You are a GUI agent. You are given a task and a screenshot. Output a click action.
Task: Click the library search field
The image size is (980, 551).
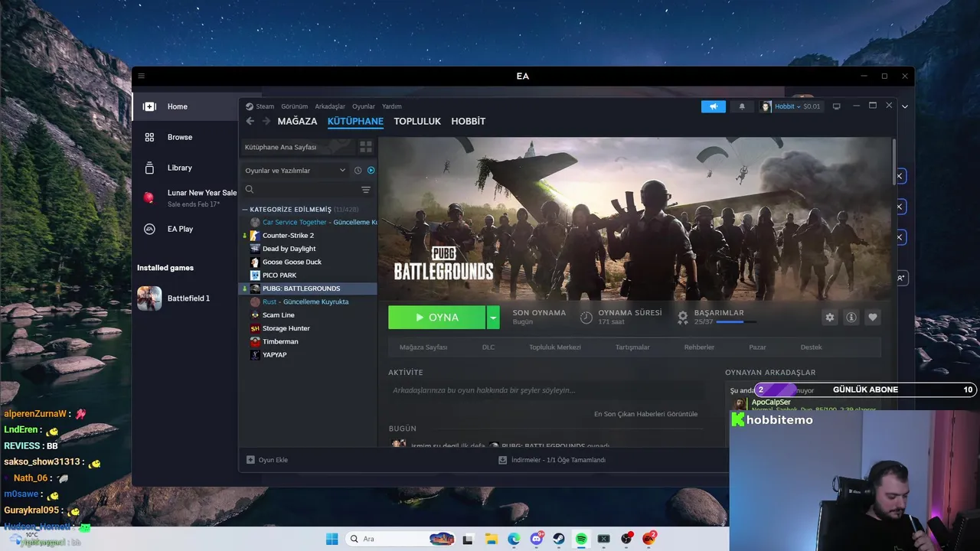point(299,190)
